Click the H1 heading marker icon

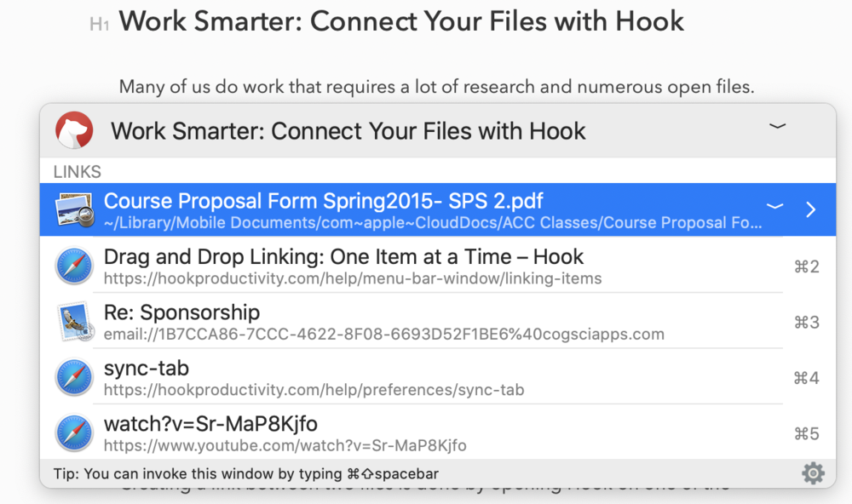(100, 24)
